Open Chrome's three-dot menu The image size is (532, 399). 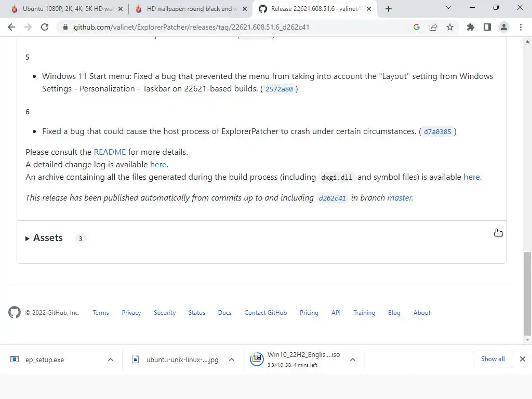[x=521, y=27]
